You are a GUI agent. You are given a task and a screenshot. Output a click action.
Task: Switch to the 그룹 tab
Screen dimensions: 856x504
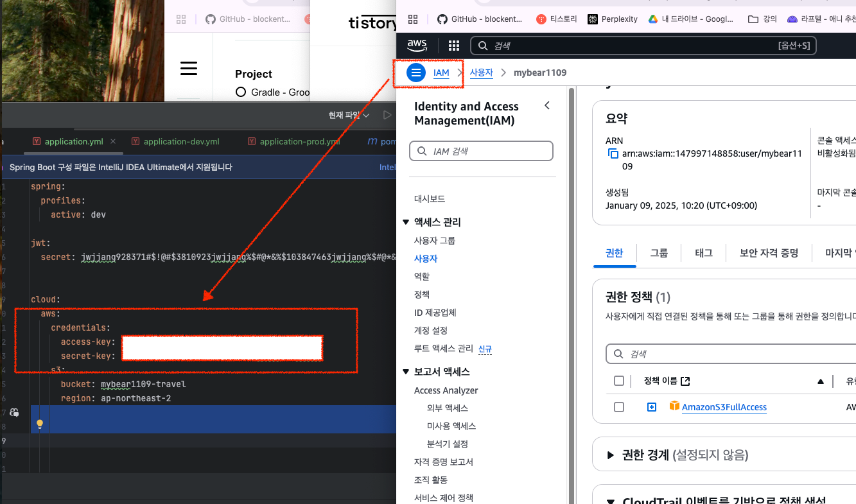click(659, 253)
